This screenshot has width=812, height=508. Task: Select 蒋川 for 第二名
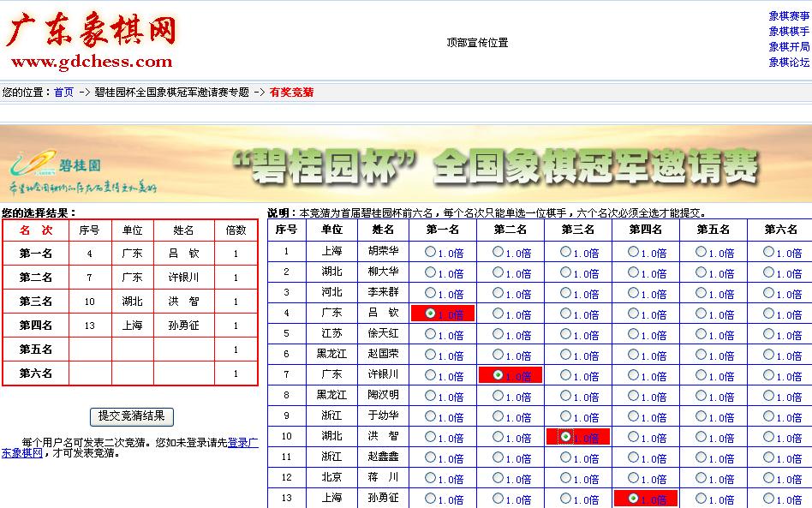(x=498, y=477)
